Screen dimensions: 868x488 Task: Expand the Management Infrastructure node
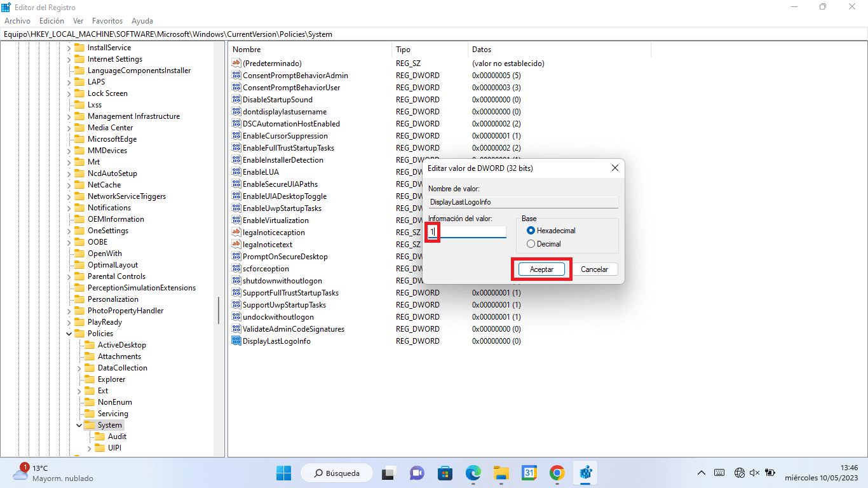click(x=69, y=116)
